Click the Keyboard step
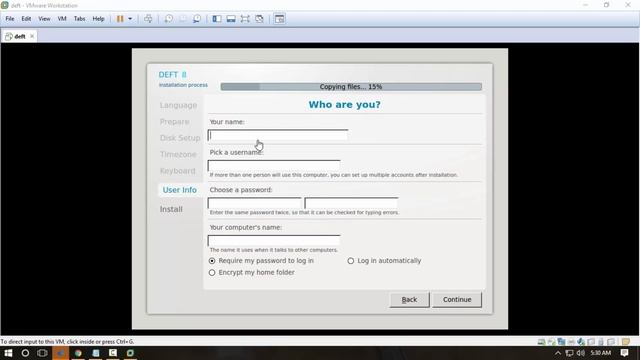The height and width of the screenshot is (360, 640). pyautogui.click(x=178, y=171)
